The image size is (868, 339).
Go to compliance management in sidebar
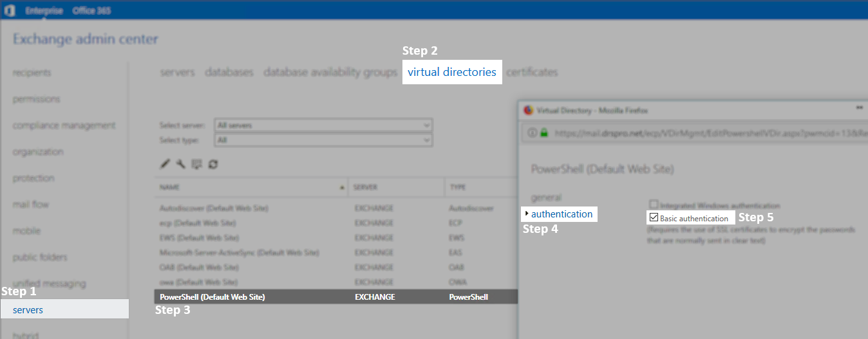pyautogui.click(x=64, y=125)
